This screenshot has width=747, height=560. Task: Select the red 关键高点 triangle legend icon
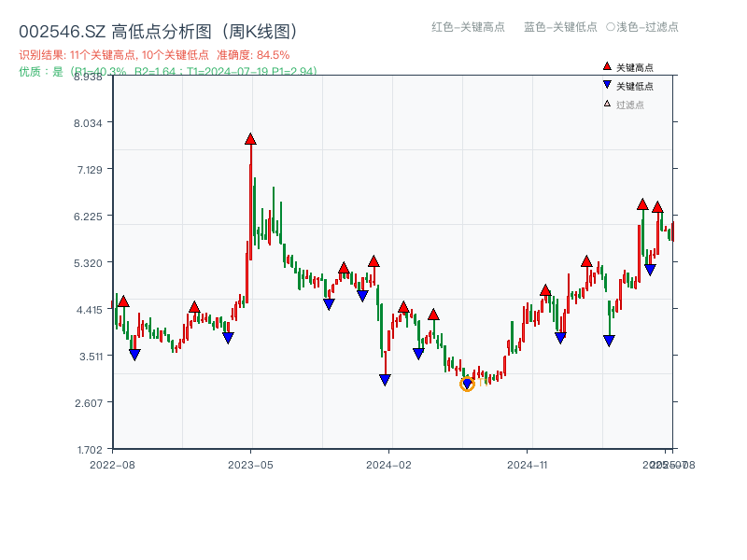coord(607,66)
